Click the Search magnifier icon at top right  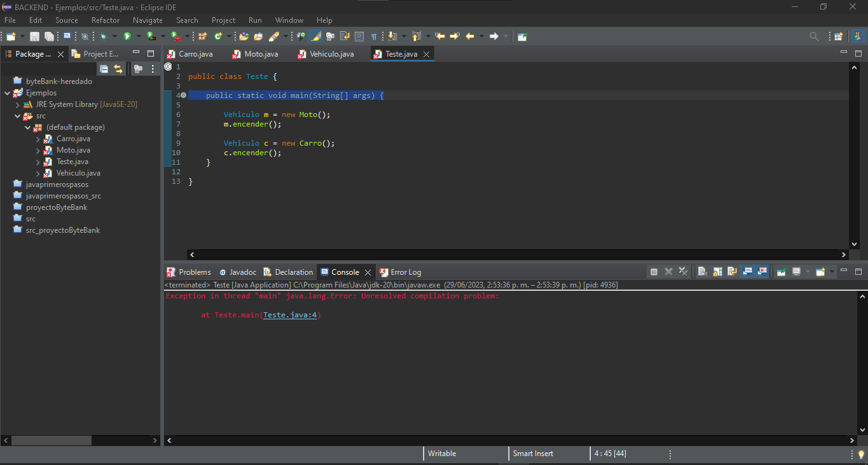(x=814, y=36)
